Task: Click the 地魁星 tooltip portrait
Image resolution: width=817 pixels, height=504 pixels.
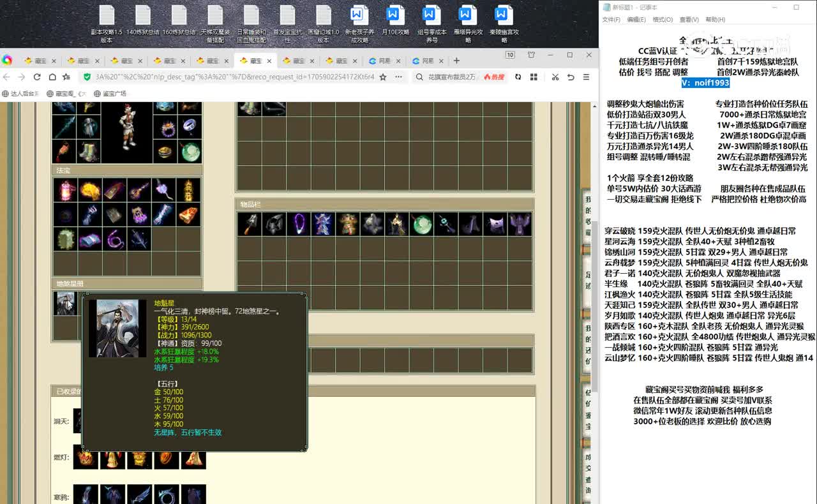Action: point(117,328)
